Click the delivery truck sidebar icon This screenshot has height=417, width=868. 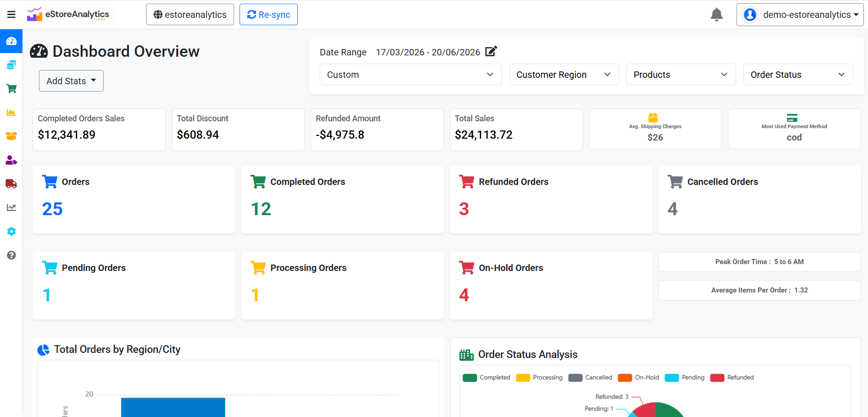coord(11,184)
